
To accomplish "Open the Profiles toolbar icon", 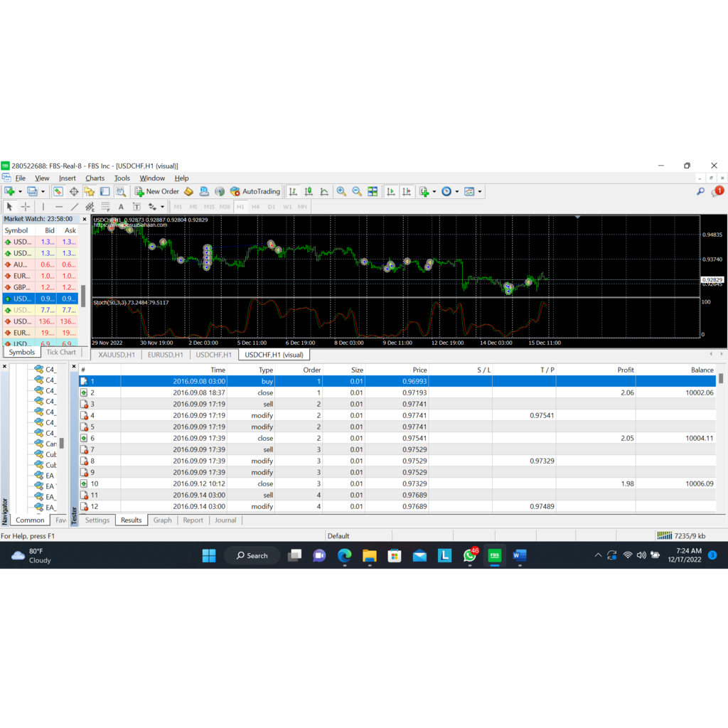I will tap(32, 191).
